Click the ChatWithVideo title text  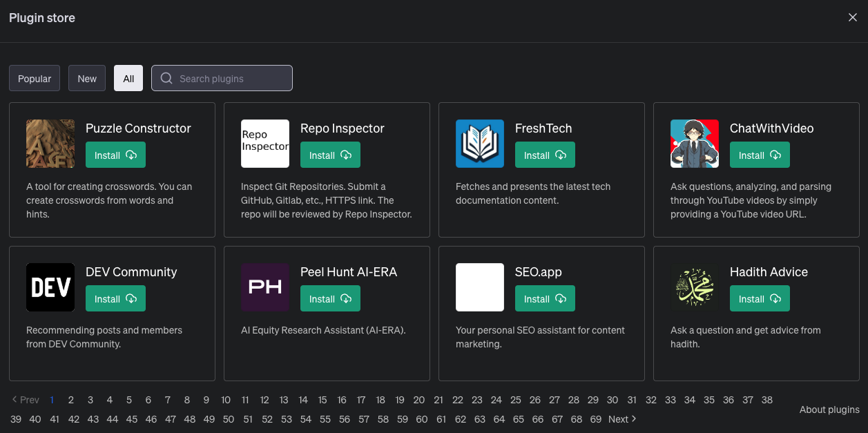(772, 128)
